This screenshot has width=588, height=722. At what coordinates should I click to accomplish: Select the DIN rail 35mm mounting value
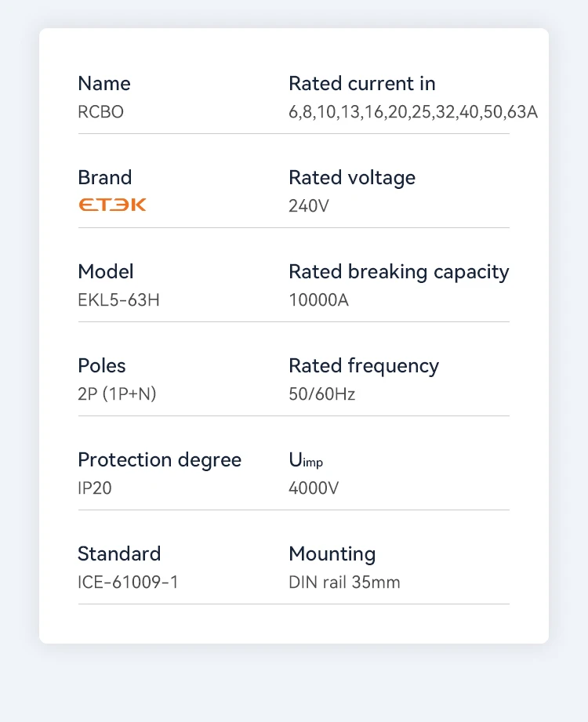click(344, 582)
